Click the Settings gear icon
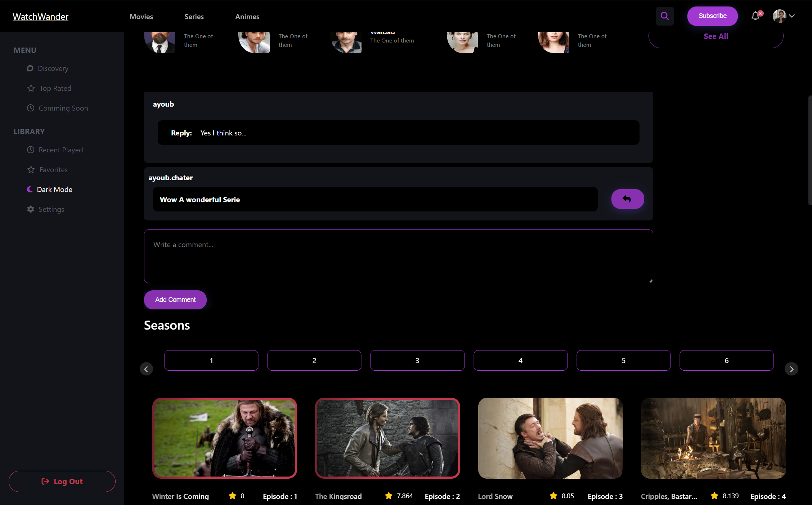Image resolution: width=812 pixels, height=505 pixels. point(31,209)
